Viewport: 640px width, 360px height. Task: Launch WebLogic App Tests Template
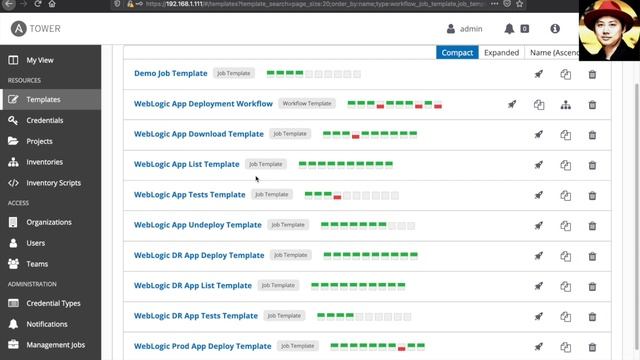point(539,195)
